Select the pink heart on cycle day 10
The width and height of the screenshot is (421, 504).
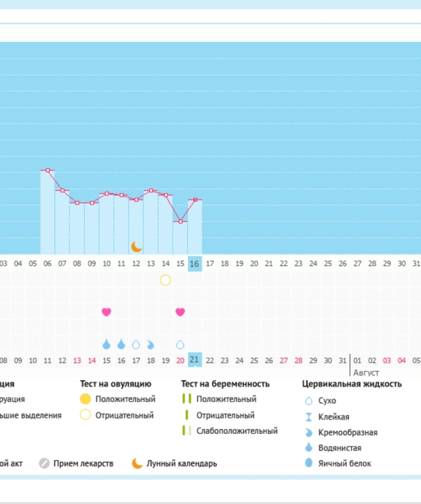[x=107, y=312]
